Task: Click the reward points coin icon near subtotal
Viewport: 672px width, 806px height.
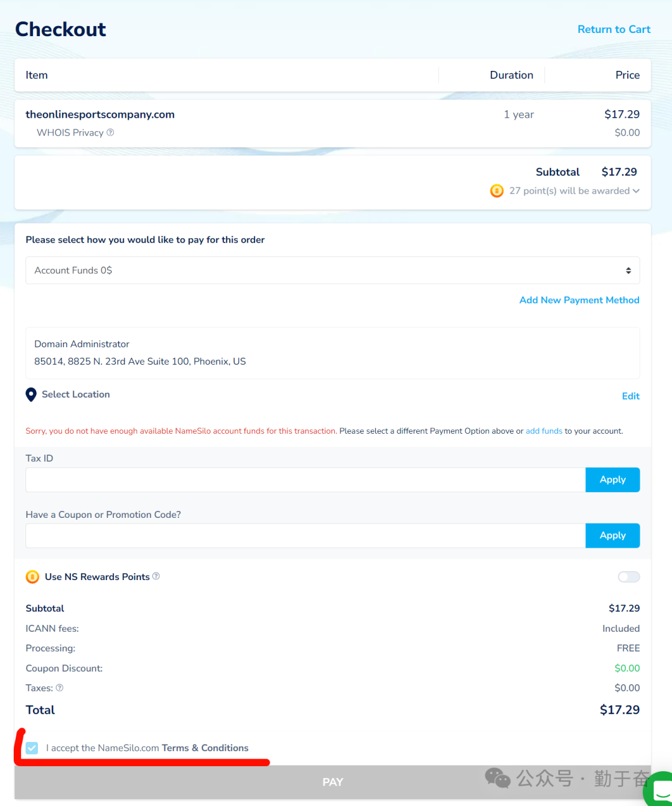Action: coord(497,191)
